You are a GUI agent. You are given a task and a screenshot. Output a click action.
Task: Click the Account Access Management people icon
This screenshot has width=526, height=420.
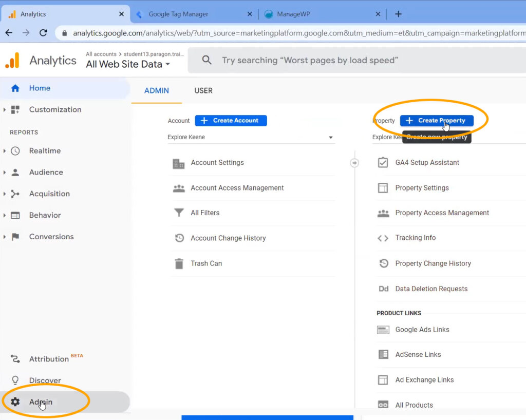click(179, 188)
